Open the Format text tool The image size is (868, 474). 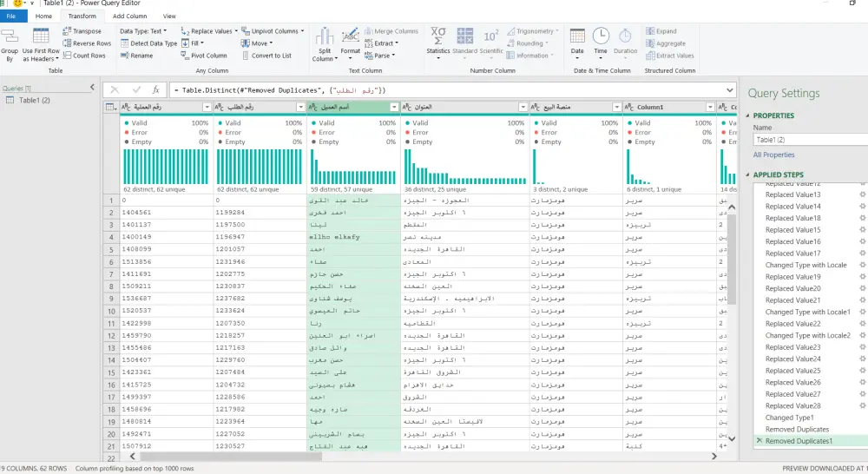(350, 43)
